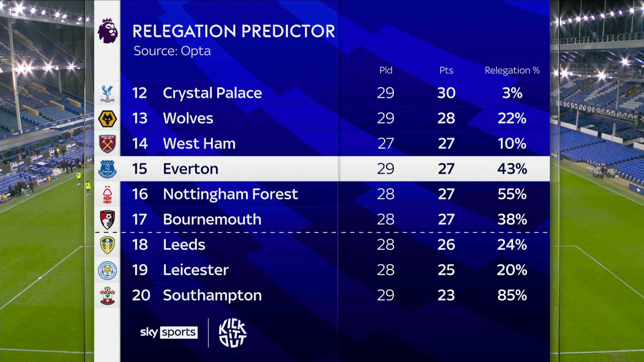Screen dimensions: 644x362
Task: Click the Leeds club crest
Action: coord(108,245)
